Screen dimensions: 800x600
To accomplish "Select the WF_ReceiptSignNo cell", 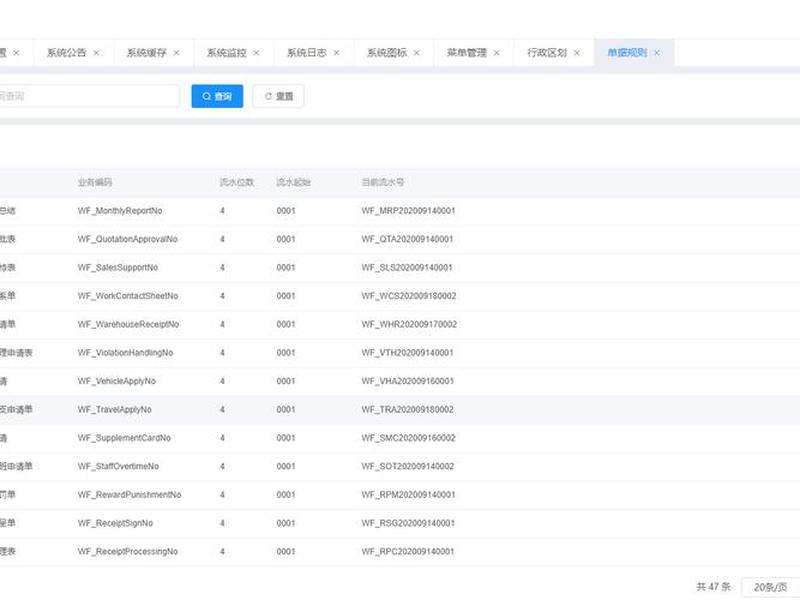I will (115, 523).
